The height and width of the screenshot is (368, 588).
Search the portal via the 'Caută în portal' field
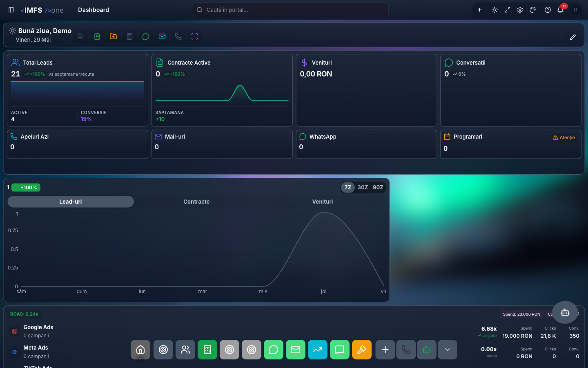pyautogui.click(x=290, y=10)
